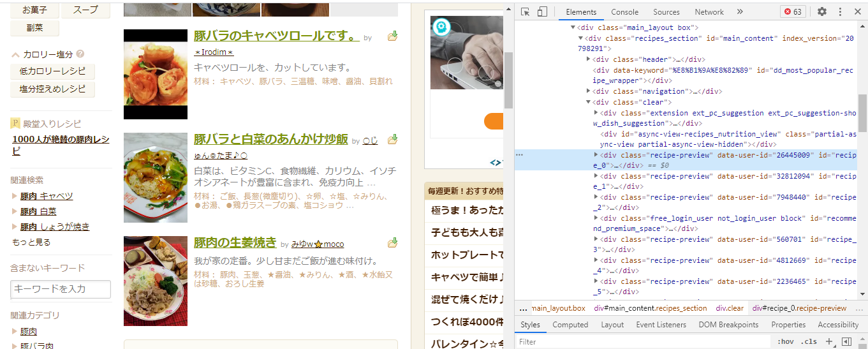Focus the Styles Filter input field
This screenshot has width=868, height=349.
pyautogui.click(x=643, y=341)
